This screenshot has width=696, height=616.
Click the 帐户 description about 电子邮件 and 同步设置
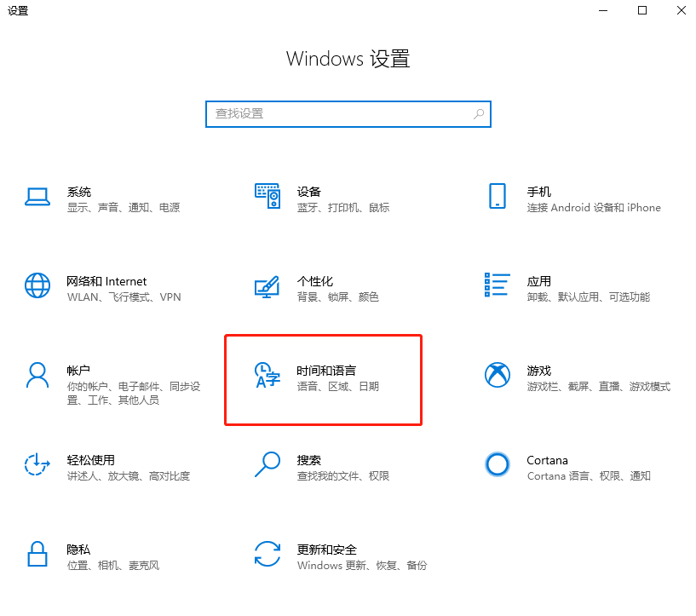click(x=134, y=394)
